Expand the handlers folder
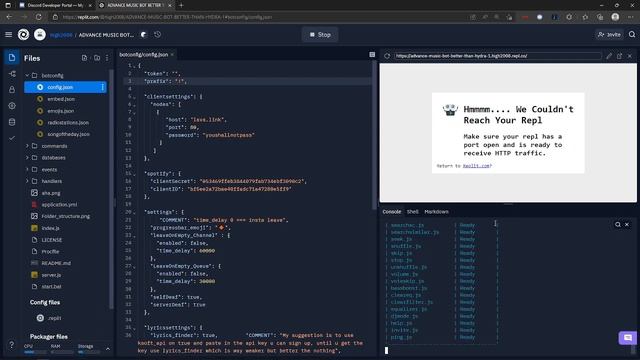This screenshot has width=640, height=360. (x=27, y=181)
